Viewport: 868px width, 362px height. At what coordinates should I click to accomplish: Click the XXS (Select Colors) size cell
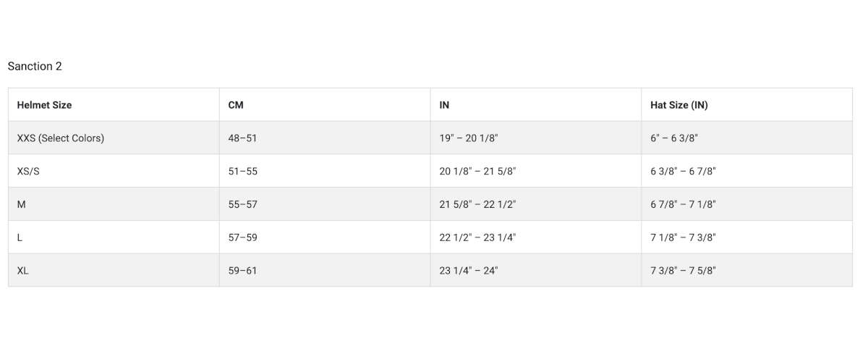60,138
